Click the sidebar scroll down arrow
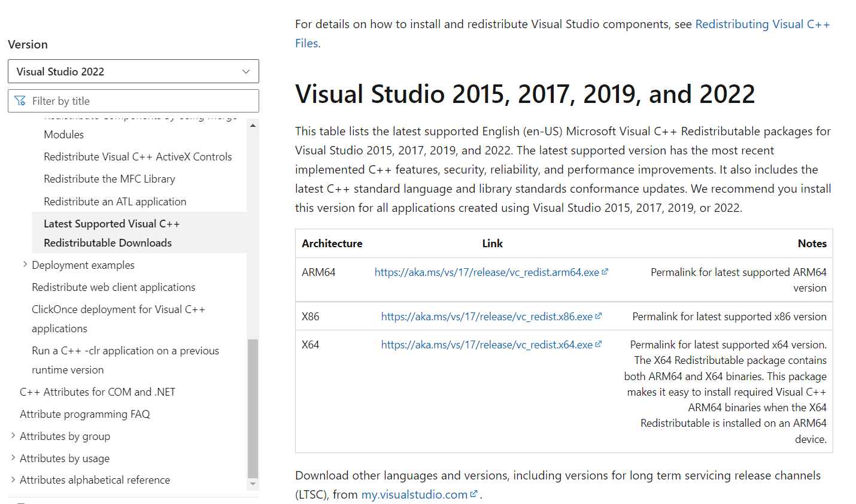856x504 pixels. [253, 484]
